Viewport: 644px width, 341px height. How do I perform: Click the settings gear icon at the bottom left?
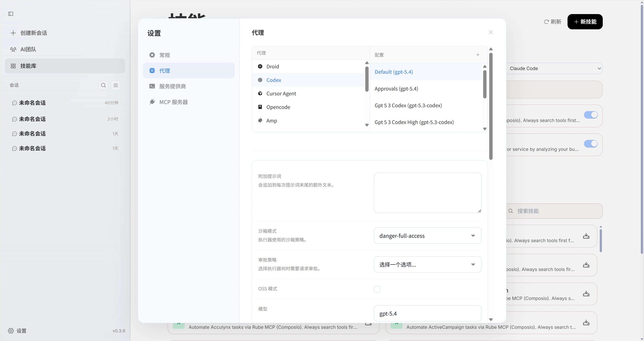pos(11,331)
